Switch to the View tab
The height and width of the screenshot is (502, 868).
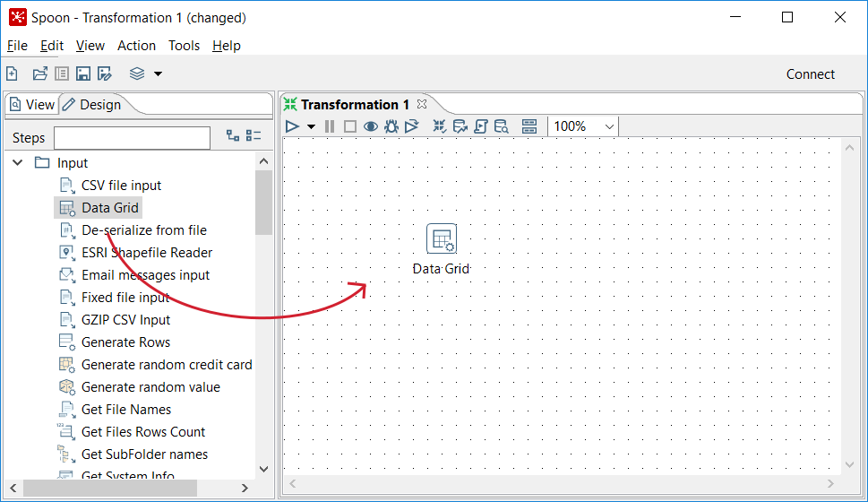click(32, 104)
